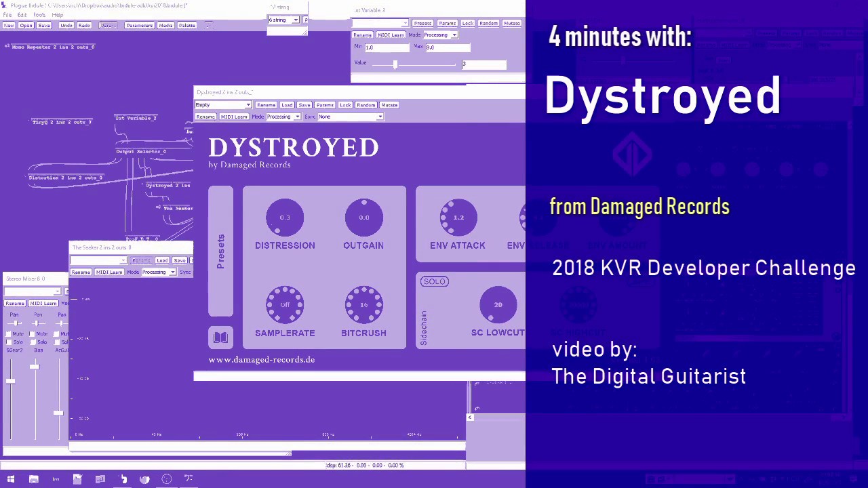Click the Parameters toolbar button
Viewport: 868px width, 488px height.
139,25
